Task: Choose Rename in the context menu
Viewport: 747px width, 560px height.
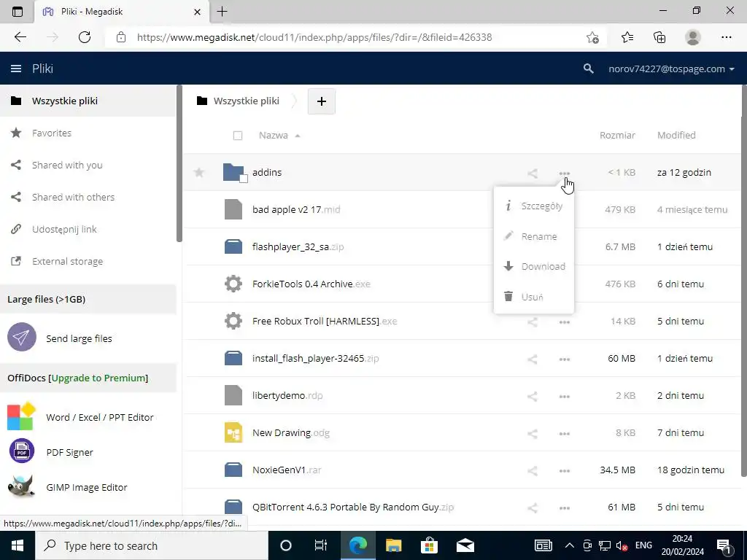Action: coord(534,236)
